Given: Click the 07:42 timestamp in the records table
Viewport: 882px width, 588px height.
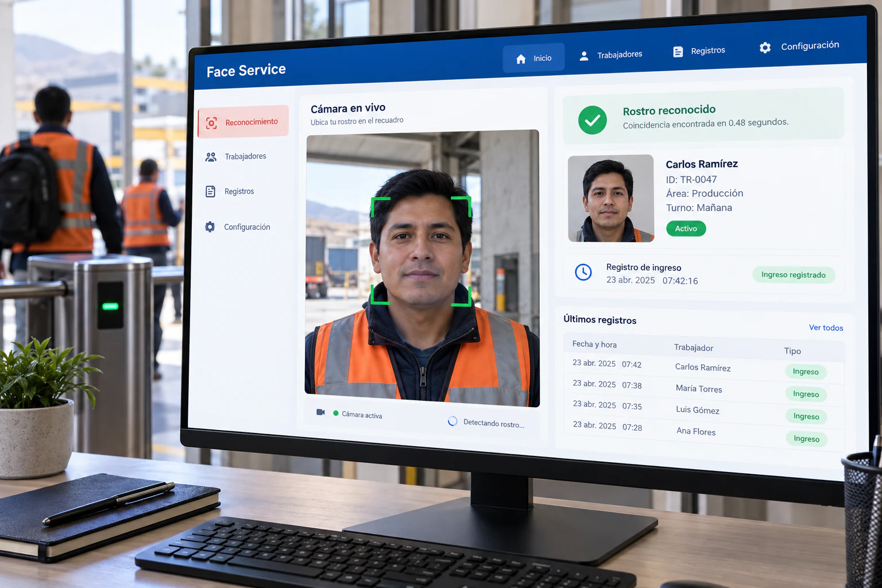Looking at the screenshot, I should coord(632,365).
